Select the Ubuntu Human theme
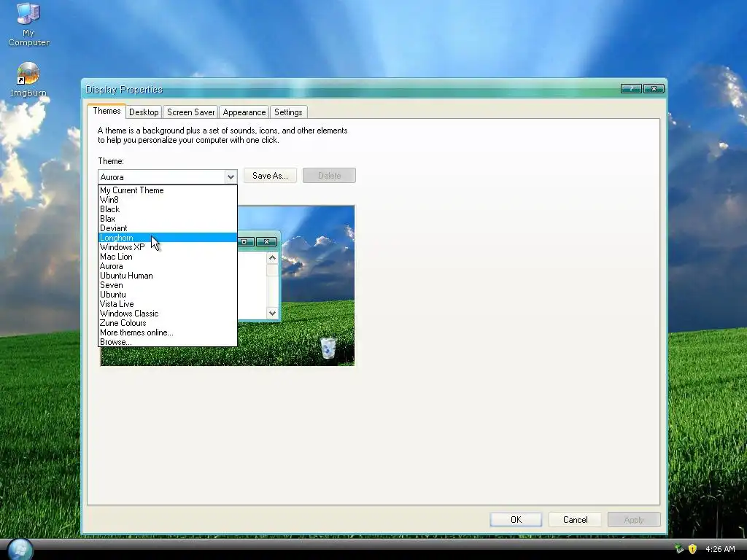The width and height of the screenshot is (747, 560). coord(167,276)
